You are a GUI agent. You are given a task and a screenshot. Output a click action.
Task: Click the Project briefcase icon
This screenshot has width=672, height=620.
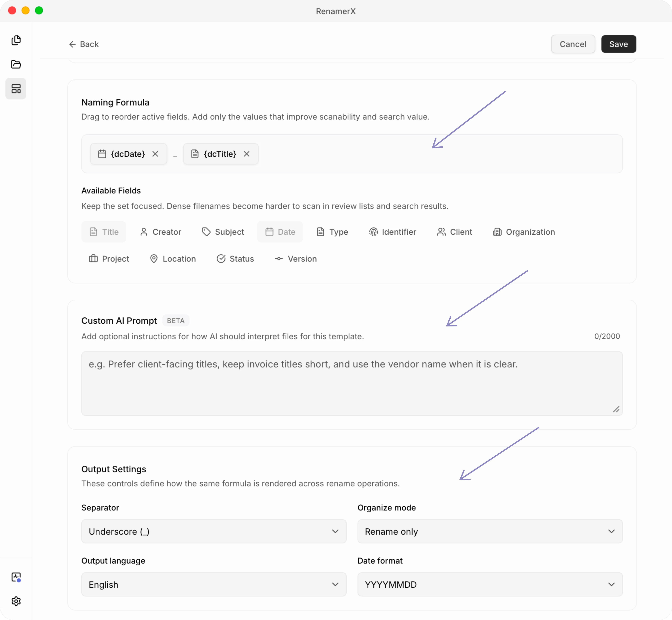tap(93, 259)
